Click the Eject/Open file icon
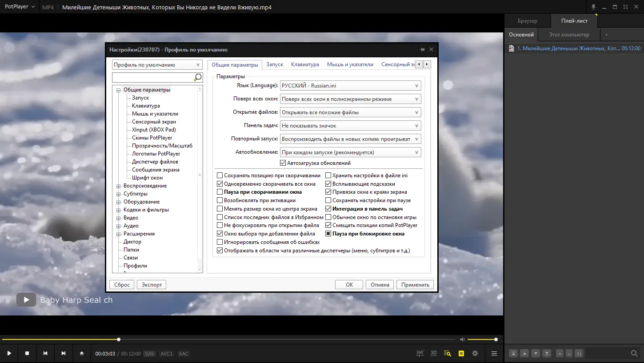 point(82,353)
